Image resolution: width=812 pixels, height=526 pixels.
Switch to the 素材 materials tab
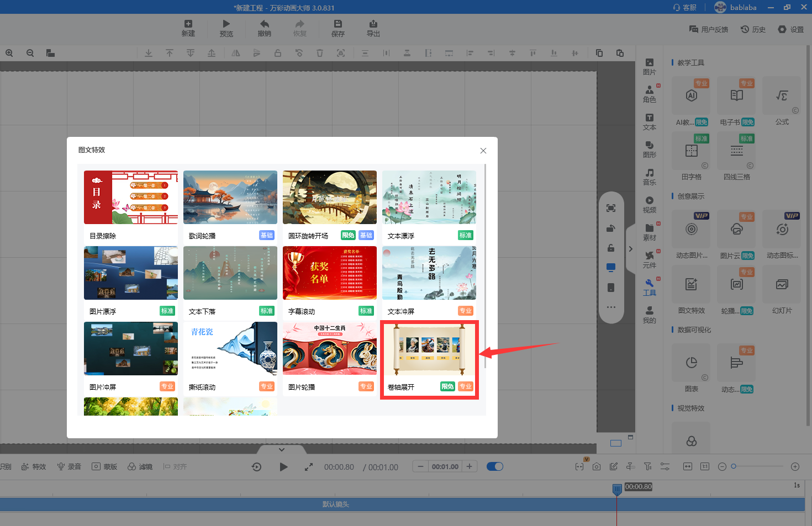pos(650,232)
